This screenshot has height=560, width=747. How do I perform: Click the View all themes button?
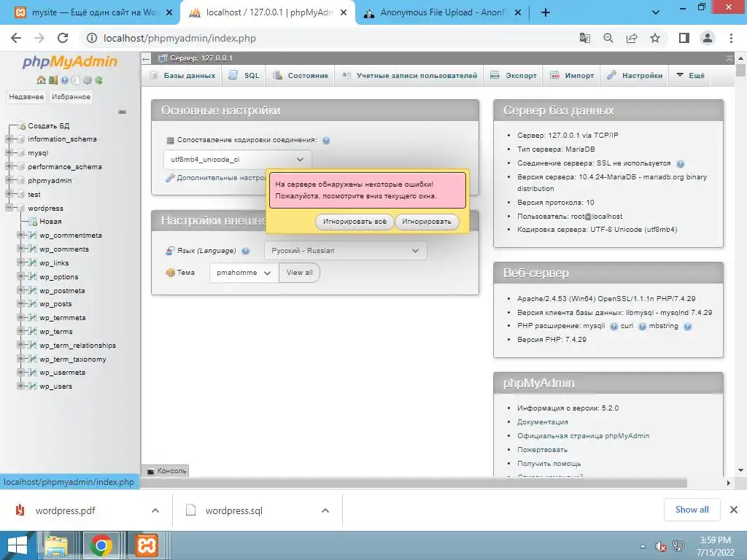point(299,273)
